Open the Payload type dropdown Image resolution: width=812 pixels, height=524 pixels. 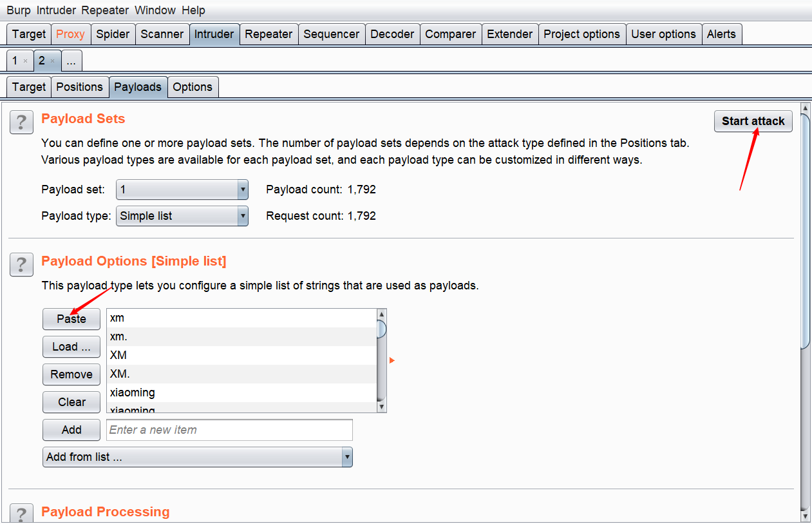(x=243, y=216)
